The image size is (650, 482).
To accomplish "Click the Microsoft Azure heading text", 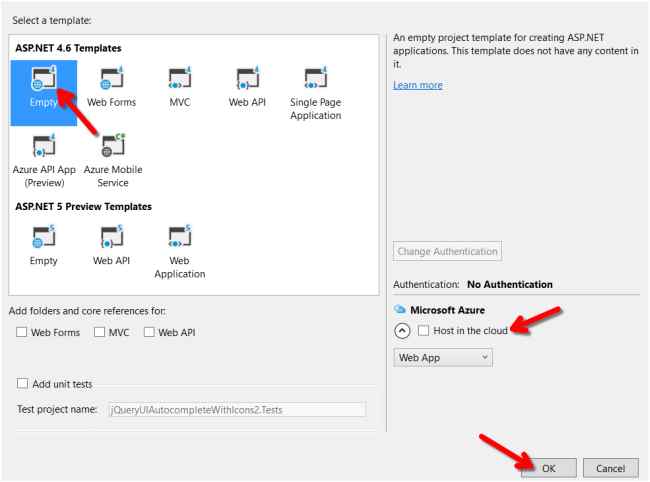I will [x=448, y=310].
